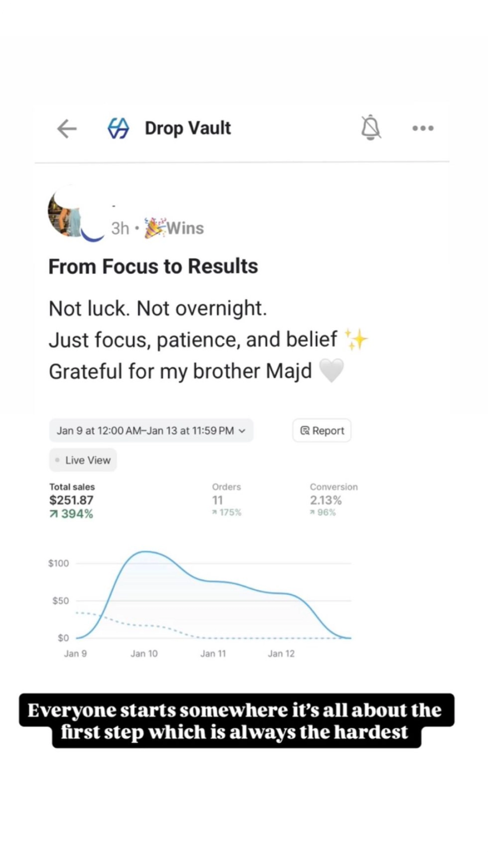Click the party popper Wins icon
This screenshot has height=868, width=488.
pyautogui.click(x=154, y=228)
